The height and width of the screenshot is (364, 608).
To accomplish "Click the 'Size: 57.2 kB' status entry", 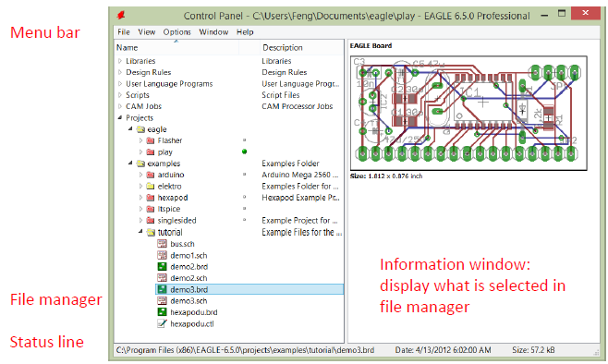I will point(533,350).
